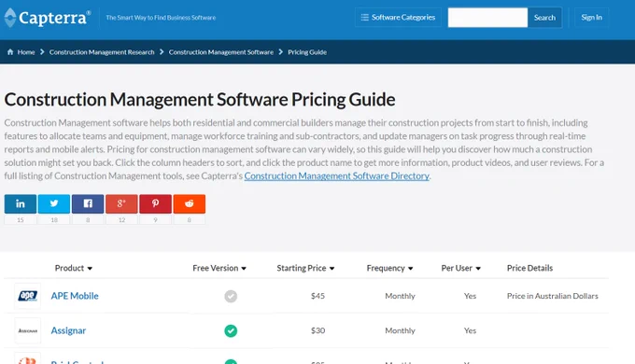Share the page on LinkedIn
The width and height of the screenshot is (635, 364).
[x=21, y=203]
